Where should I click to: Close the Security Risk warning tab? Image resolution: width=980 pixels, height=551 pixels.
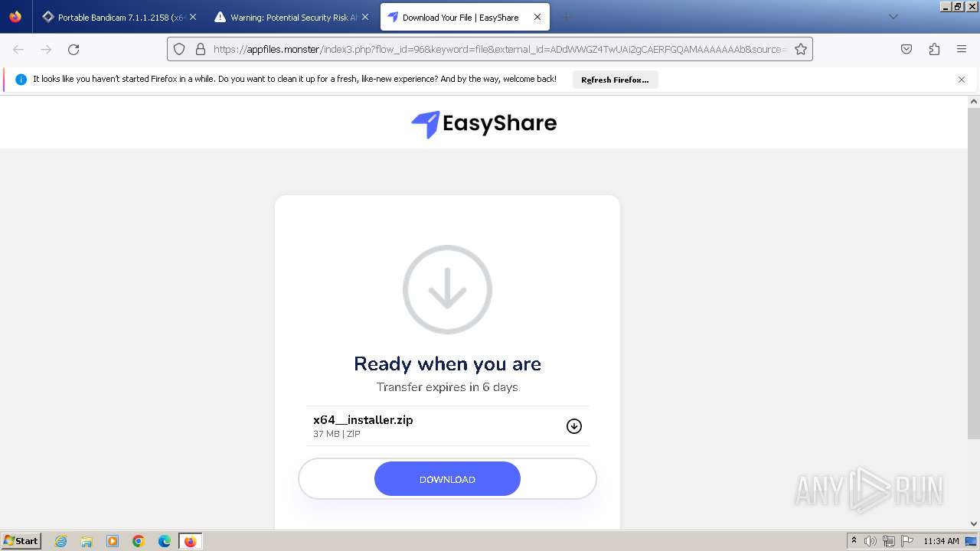point(365,17)
